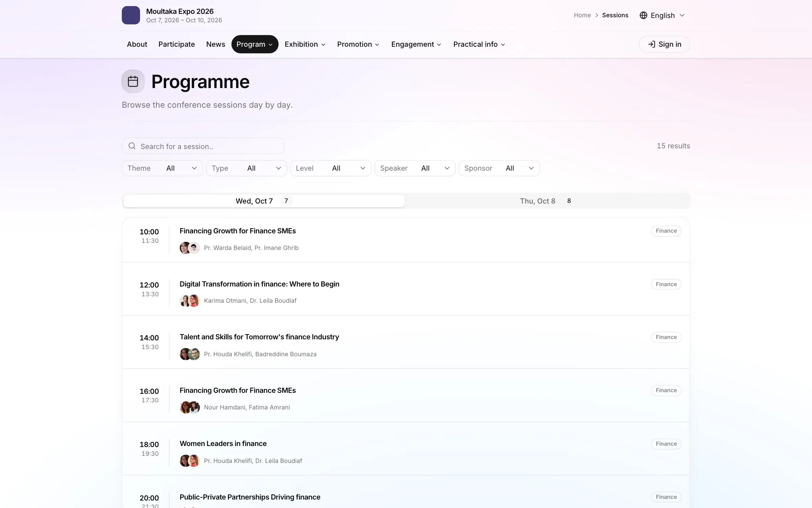Image resolution: width=812 pixels, height=508 pixels.
Task: Click the magnifier icon in the search box
Action: pyautogui.click(x=132, y=146)
